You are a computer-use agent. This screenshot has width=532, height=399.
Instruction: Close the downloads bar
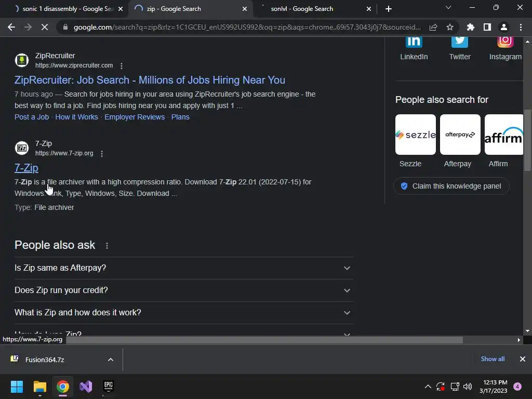click(x=523, y=359)
